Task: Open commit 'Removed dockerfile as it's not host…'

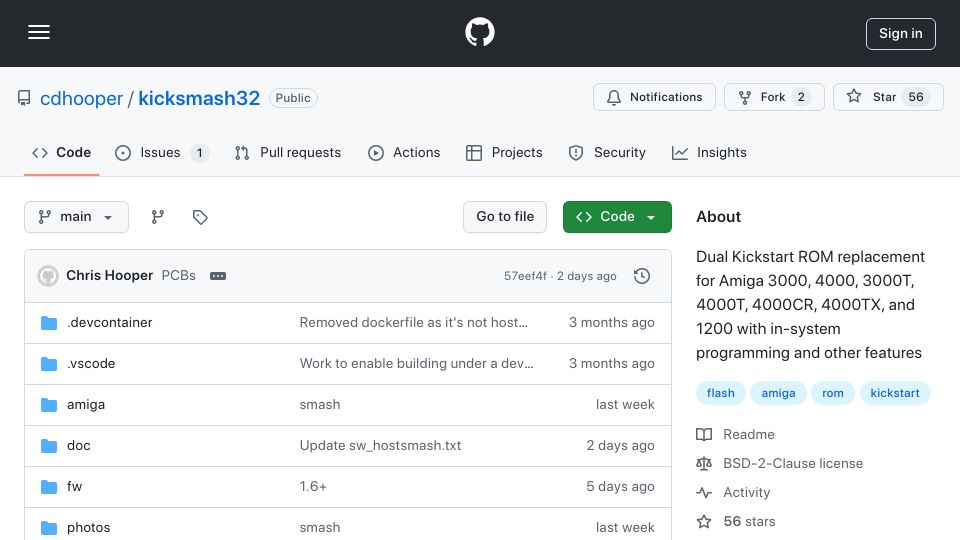Action: pos(413,323)
